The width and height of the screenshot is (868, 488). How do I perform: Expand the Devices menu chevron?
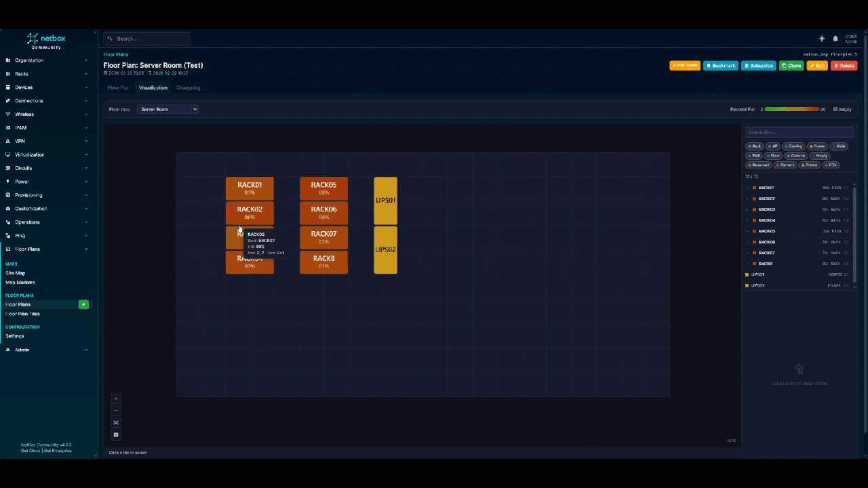point(86,87)
